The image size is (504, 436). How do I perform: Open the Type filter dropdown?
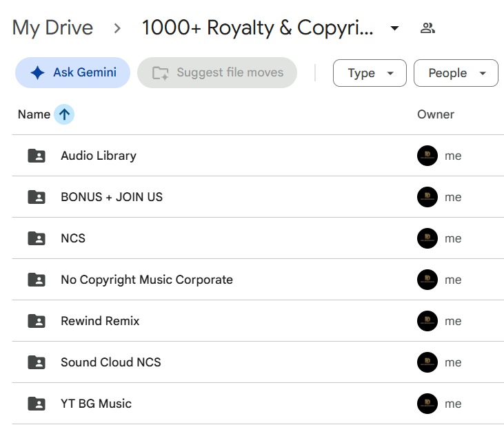click(x=370, y=73)
